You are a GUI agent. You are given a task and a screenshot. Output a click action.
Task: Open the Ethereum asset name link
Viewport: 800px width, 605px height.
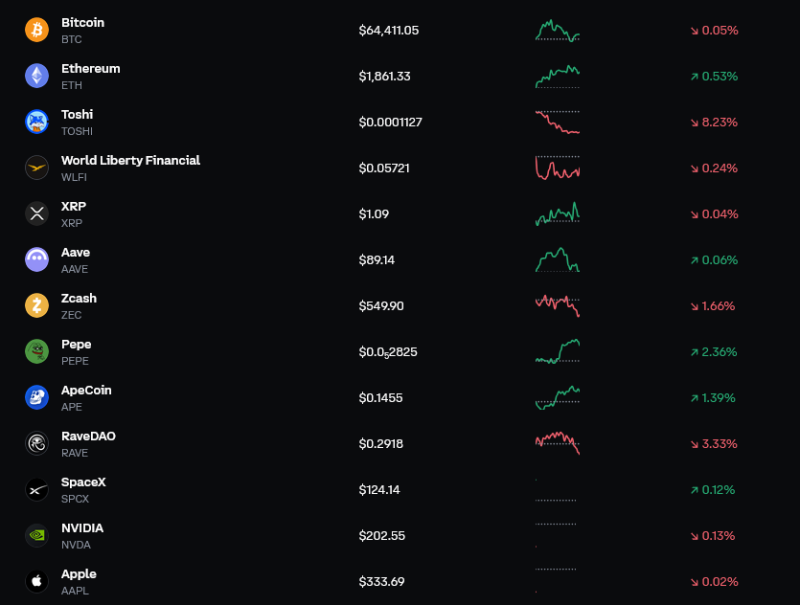point(91,68)
